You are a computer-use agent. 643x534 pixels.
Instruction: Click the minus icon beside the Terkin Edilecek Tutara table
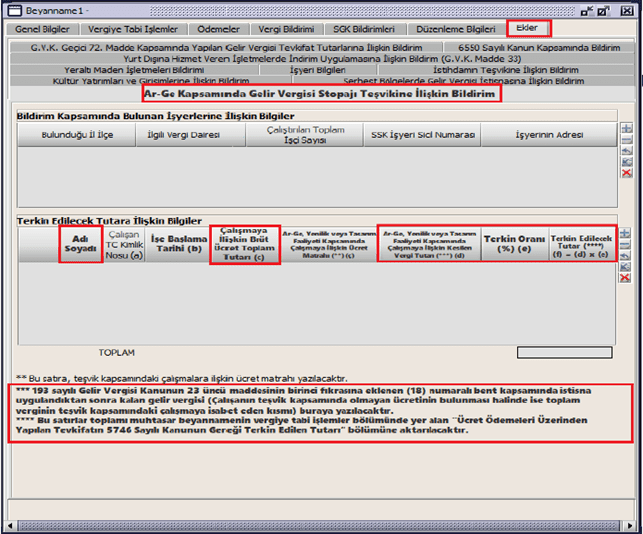click(626, 244)
